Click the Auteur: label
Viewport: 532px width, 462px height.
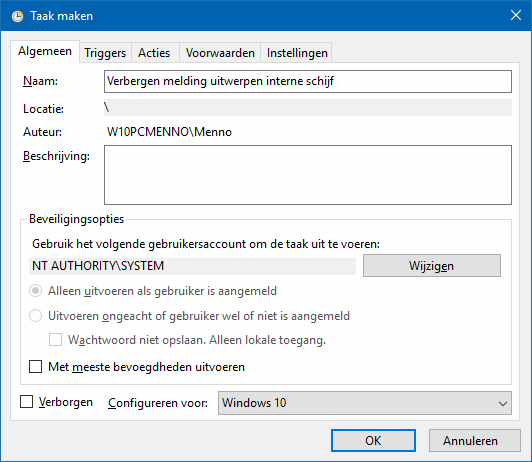[x=42, y=132]
